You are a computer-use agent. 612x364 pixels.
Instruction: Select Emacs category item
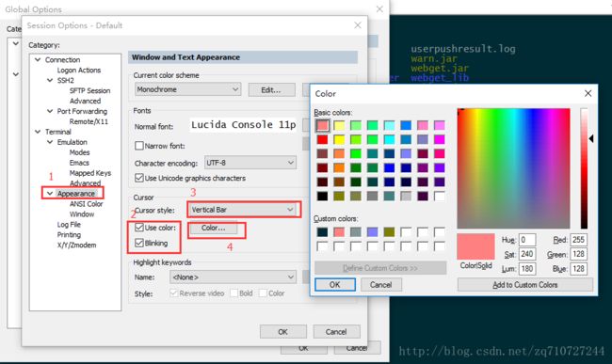[x=79, y=163]
